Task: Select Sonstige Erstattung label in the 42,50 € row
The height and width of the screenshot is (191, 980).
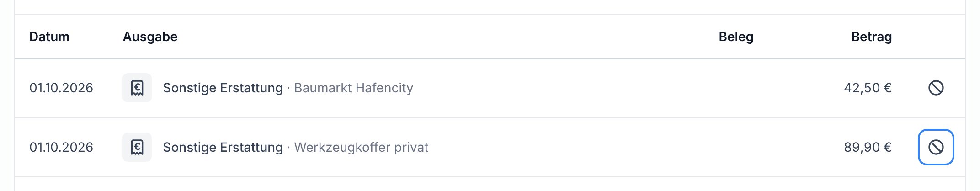Action: tap(223, 88)
